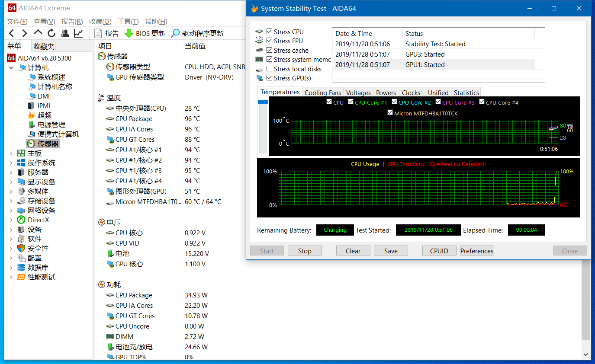Click the Clear button
This screenshot has height=364, width=595.
(353, 251)
